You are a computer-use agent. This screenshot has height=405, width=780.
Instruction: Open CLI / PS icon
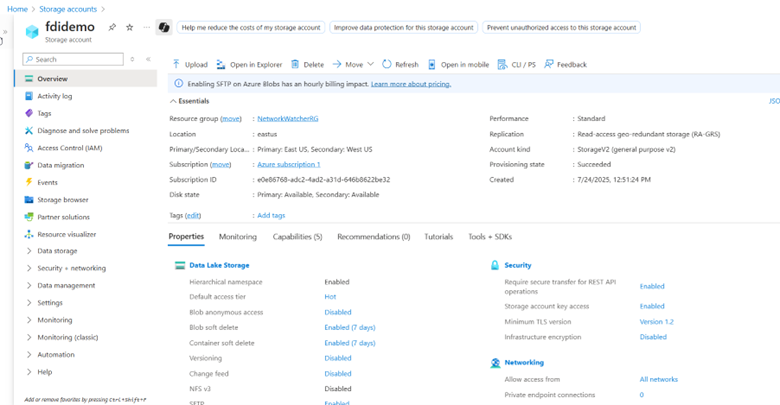pos(502,64)
